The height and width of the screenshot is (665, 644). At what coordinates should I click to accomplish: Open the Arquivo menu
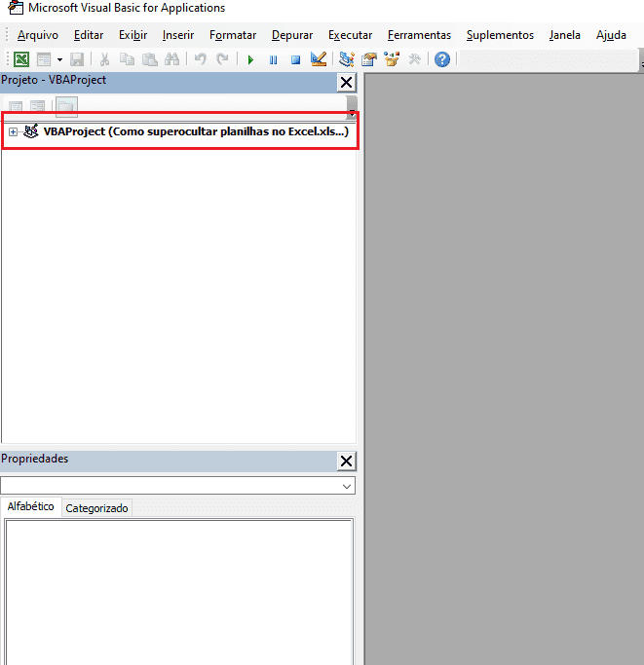click(38, 35)
